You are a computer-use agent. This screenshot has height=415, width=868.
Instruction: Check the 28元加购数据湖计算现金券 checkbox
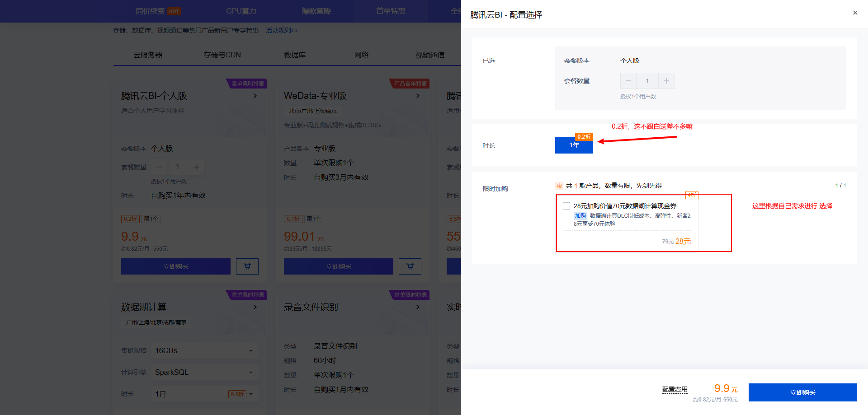coord(566,206)
